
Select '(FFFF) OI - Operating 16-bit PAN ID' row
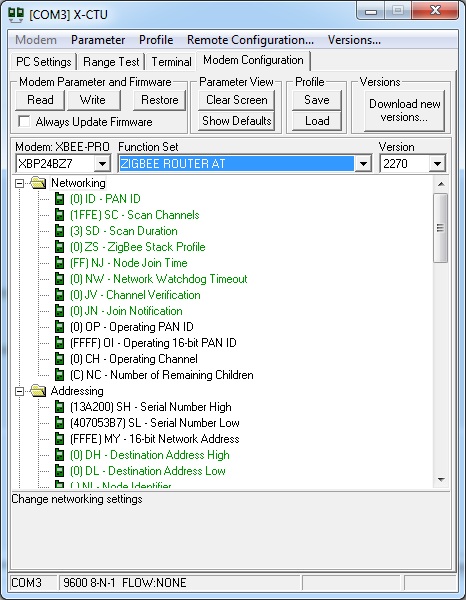coord(153,343)
